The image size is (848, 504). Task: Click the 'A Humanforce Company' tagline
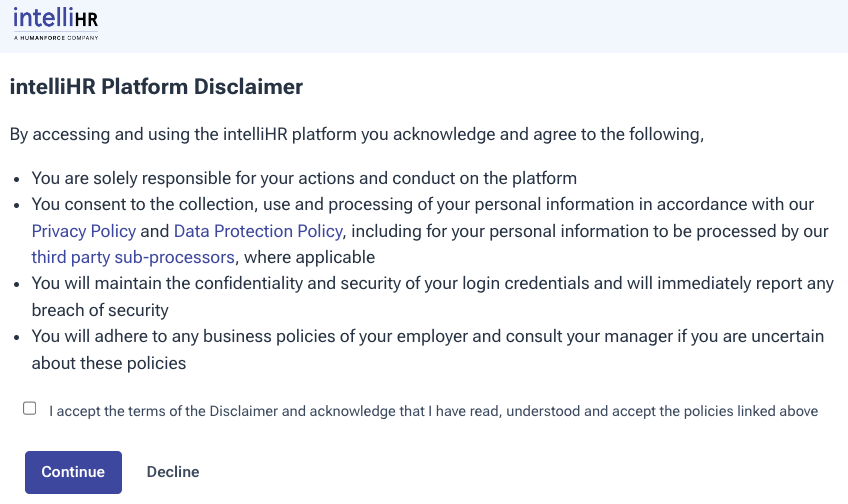[56, 37]
